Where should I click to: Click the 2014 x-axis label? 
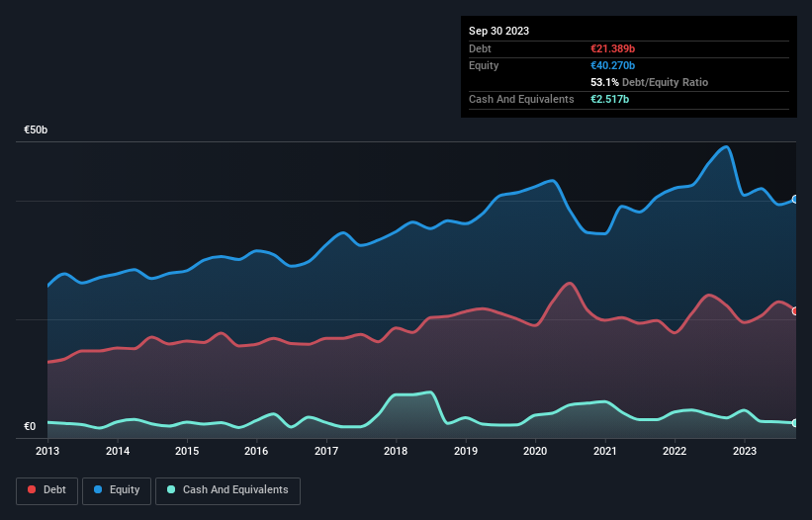click(118, 451)
